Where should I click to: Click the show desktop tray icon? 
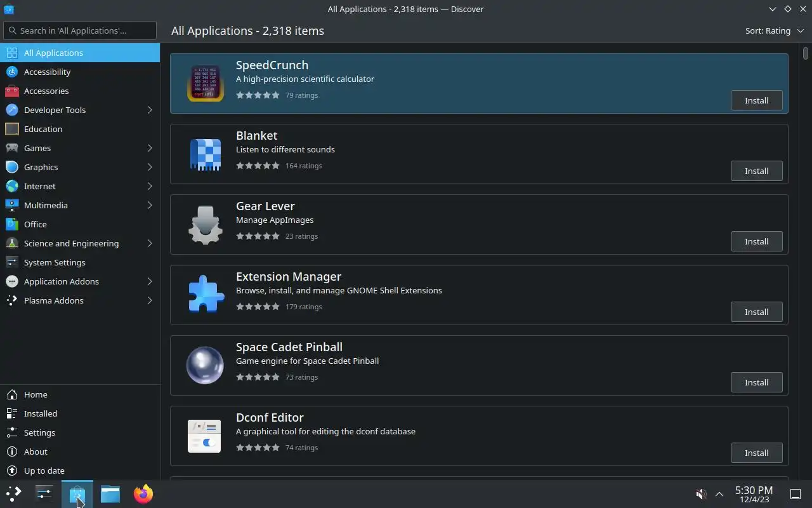tap(795, 494)
